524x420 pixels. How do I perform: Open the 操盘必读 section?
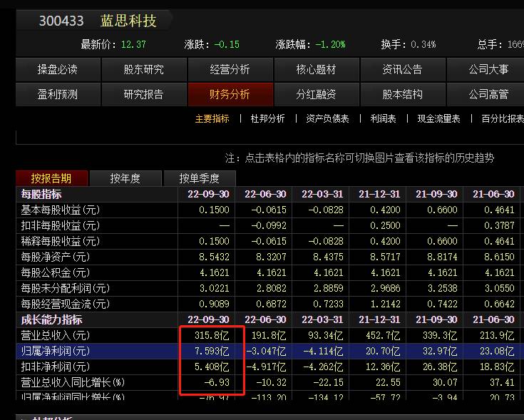coord(58,69)
